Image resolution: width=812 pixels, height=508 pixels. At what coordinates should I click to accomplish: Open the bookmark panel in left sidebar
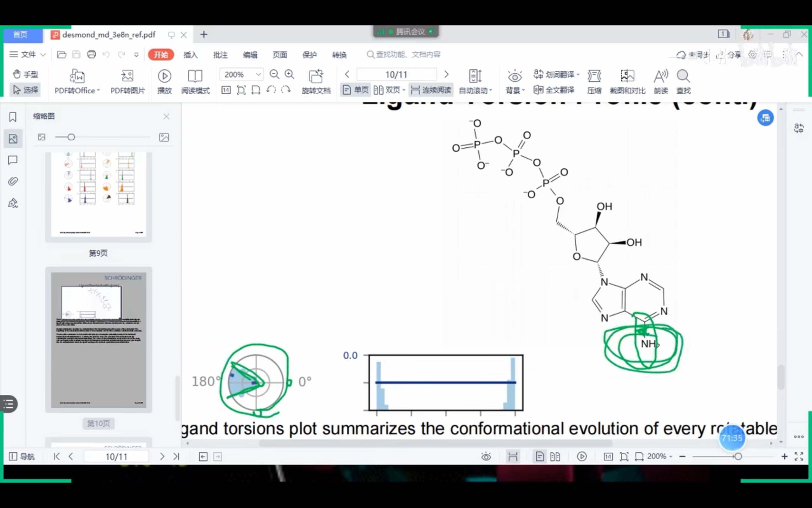[x=13, y=117]
